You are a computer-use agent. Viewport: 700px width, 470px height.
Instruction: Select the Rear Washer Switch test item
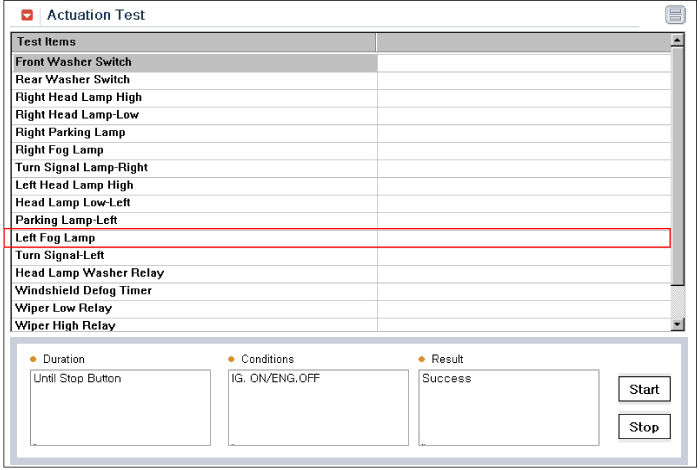click(342, 80)
